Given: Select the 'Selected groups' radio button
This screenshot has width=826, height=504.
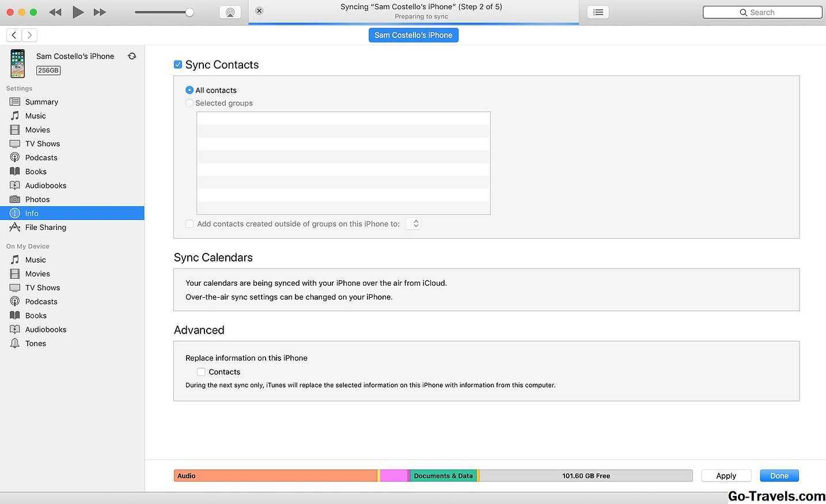Looking at the screenshot, I should coord(190,103).
